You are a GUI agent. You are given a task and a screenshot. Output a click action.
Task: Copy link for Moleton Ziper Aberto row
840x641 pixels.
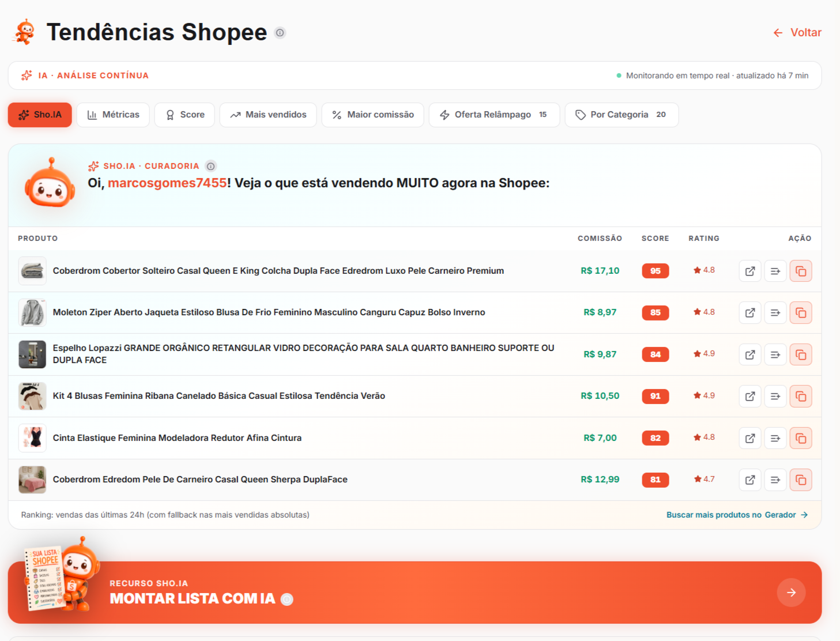pos(801,312)
